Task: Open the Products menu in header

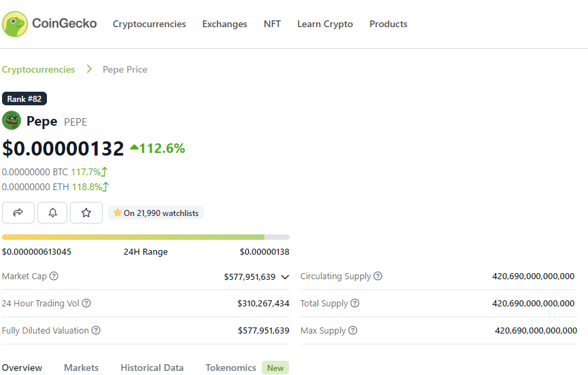Action: click(x=388, y=24)
